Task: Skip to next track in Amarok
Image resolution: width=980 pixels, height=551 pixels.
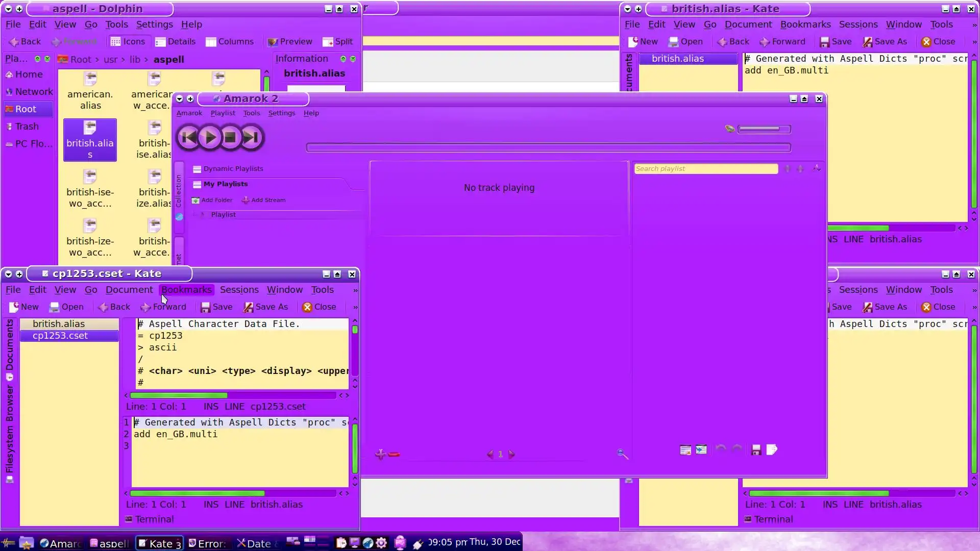Action: click(251, 137)
